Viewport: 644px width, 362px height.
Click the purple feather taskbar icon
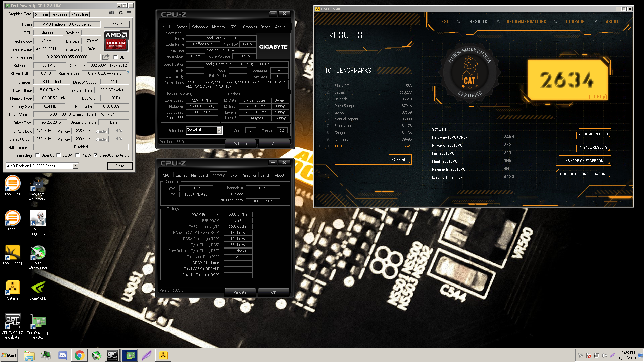coord(147,355)
